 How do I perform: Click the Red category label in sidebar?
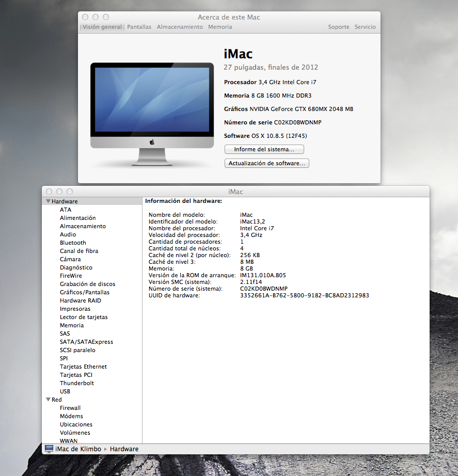coord(56,400)
